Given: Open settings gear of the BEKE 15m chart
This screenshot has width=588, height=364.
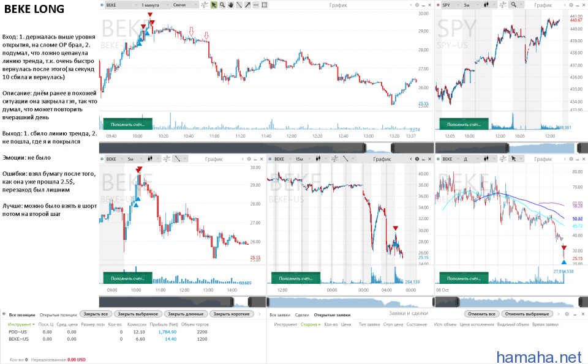Looking at the screenshot, I should [x=417, y=159].
